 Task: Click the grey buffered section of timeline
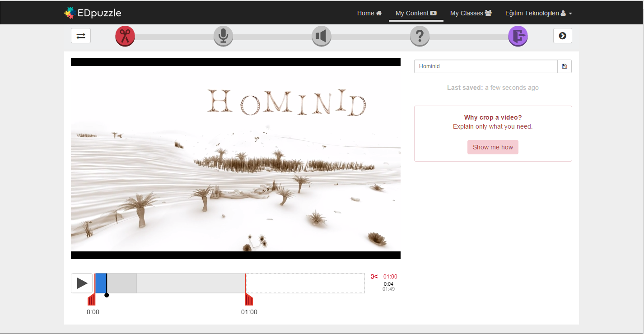(122, 283)
